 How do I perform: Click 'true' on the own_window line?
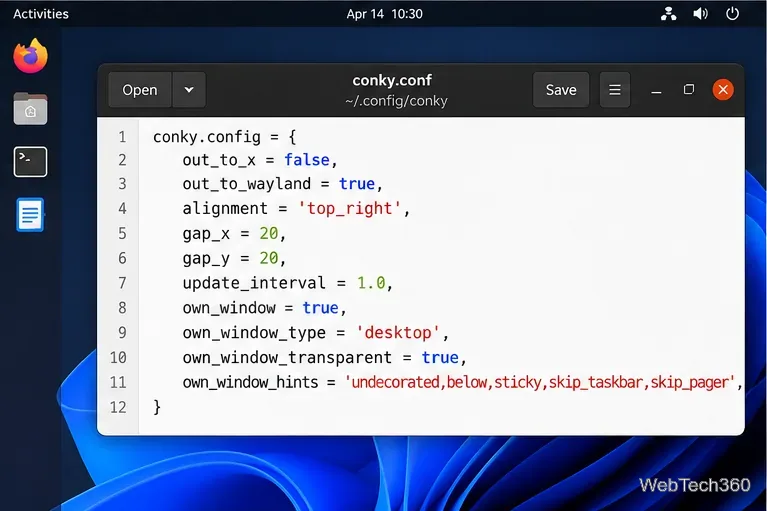click(x=320, y=308)
